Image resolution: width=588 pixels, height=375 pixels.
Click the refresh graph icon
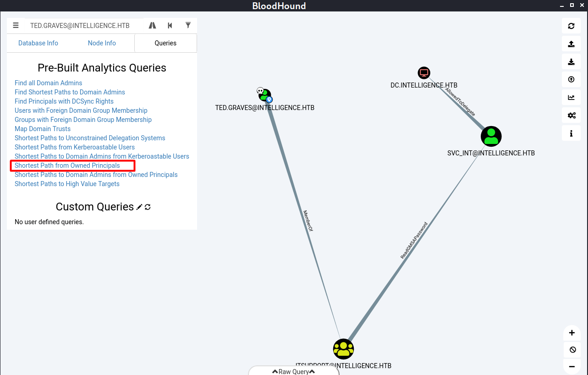click(x=571, y=26)
